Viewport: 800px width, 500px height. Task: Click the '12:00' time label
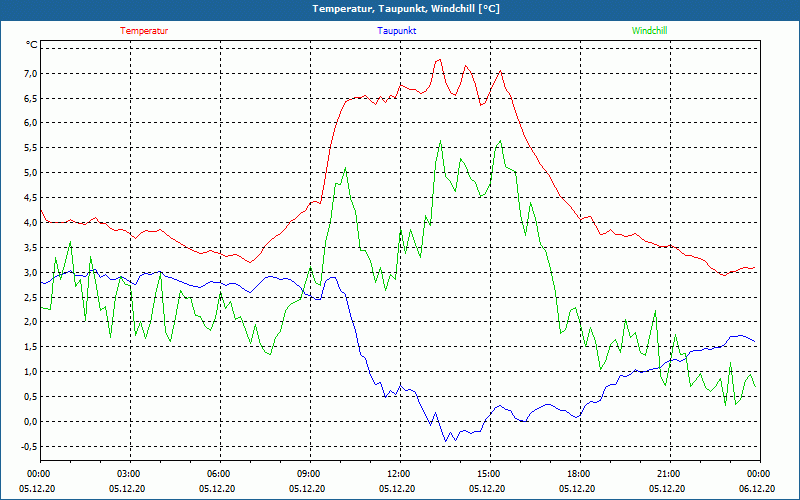(x=397, y=473)
